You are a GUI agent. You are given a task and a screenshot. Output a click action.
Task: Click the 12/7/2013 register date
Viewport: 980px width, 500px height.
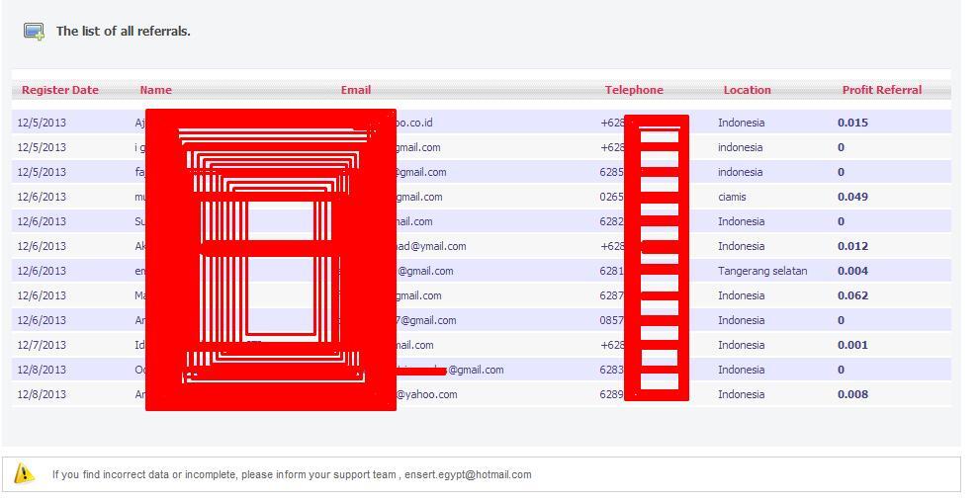[42, 345]
